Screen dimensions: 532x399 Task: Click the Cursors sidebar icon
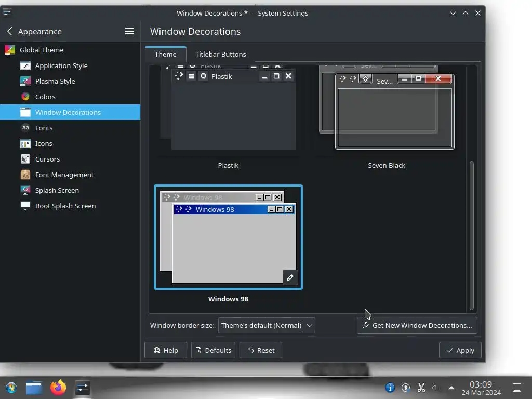coord(25,159)
